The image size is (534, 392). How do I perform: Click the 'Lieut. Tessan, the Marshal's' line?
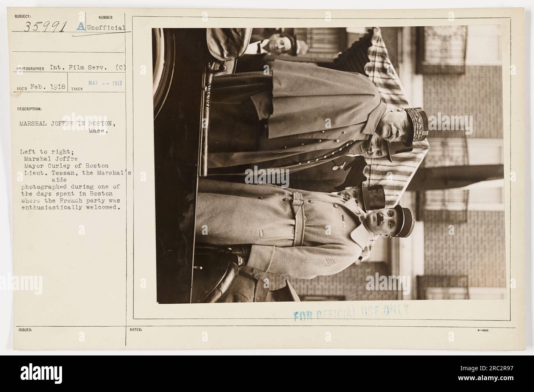[77, 172]
